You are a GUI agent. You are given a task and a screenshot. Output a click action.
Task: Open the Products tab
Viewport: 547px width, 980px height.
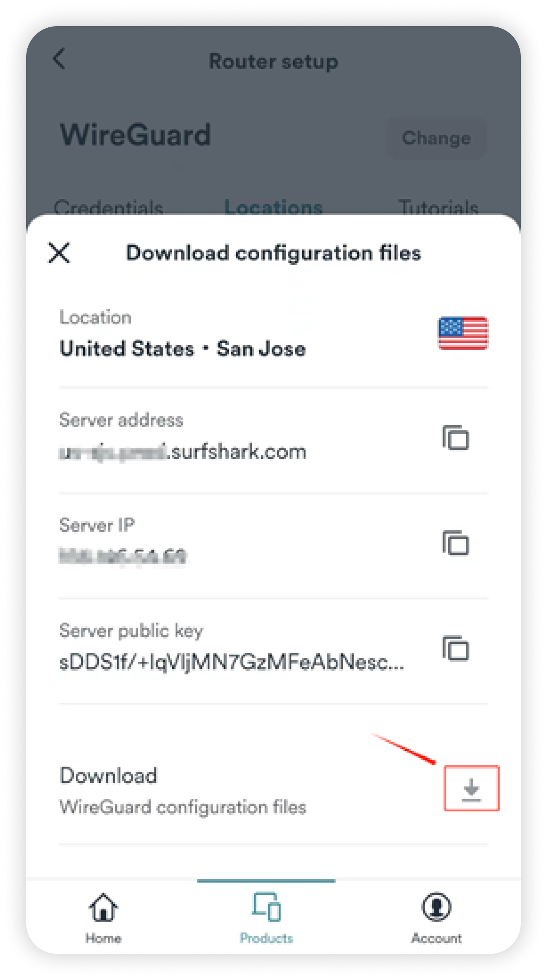click(x=266, y=918)
